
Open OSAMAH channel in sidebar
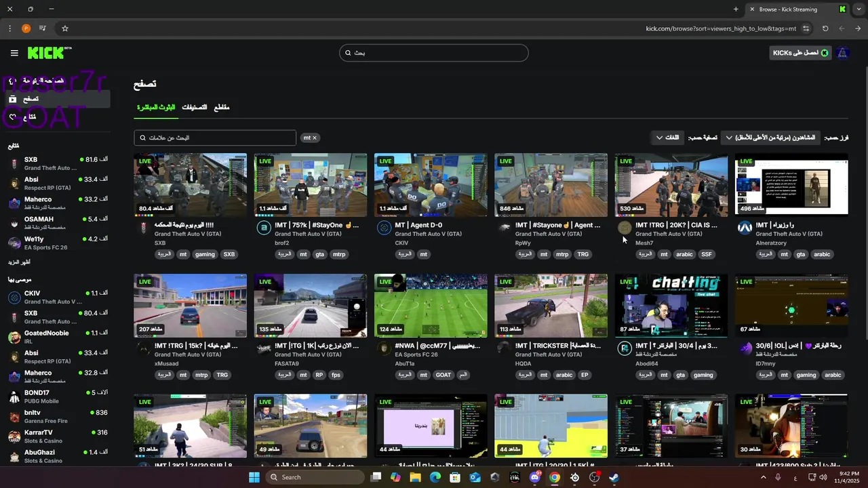point(57,223)
